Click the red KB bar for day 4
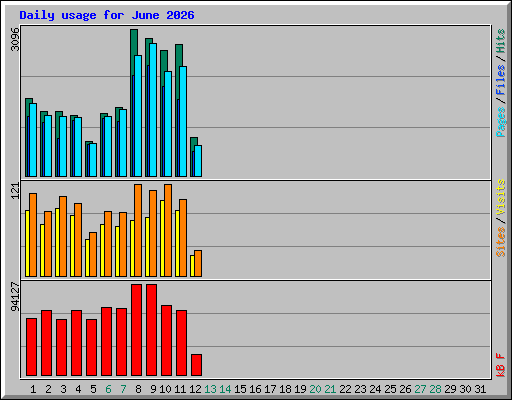The image size is (512, 400). pyautogui.click(x=76, y=343)
